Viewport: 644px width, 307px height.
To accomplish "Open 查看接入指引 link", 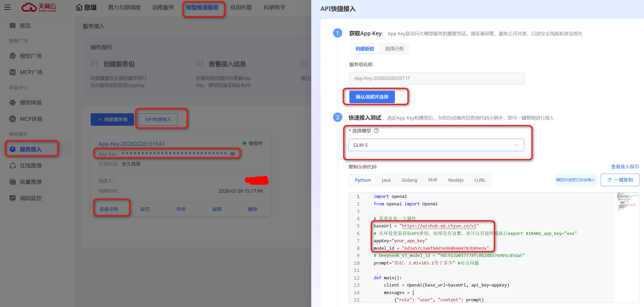I will [x=625, y=167].
